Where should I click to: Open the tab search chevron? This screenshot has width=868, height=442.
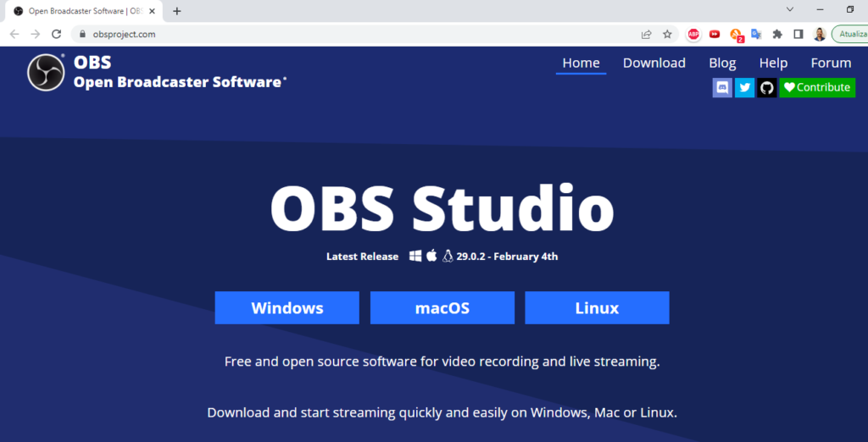(x=790, y=9)
